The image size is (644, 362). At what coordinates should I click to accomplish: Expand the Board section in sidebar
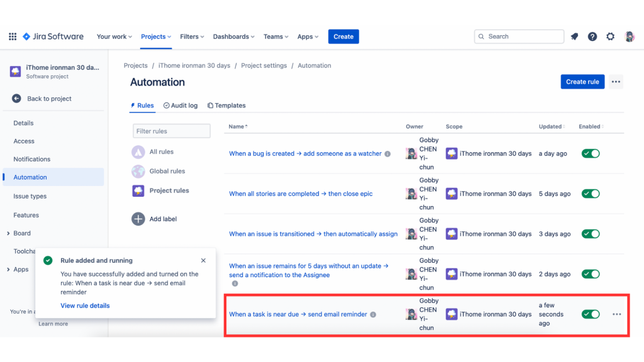click(8, 233)
